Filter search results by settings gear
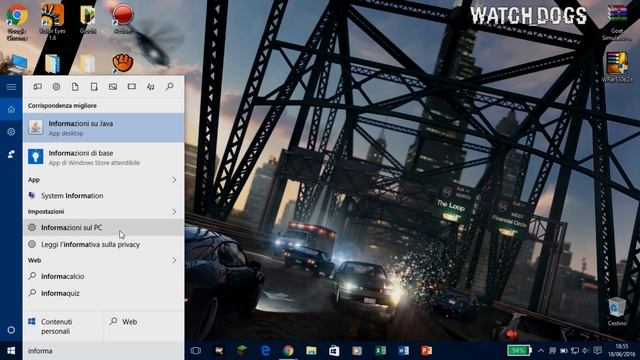 coord(56,87)
